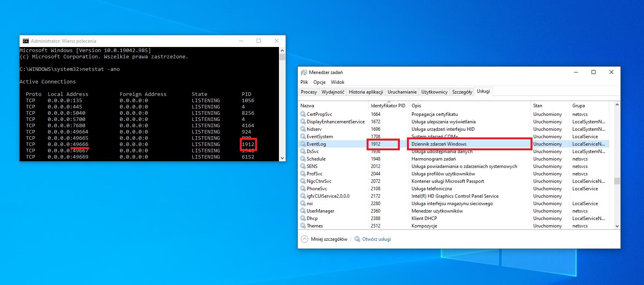The image size is (644, 285).
Task: Click PID 1912 in the Command Prompt
Action: [248, 144]
